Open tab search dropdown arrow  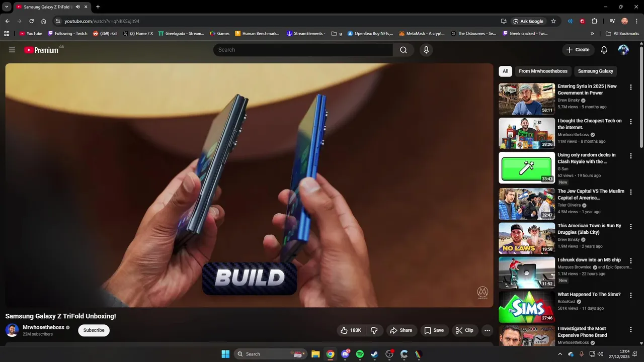[x=7, y=7]
